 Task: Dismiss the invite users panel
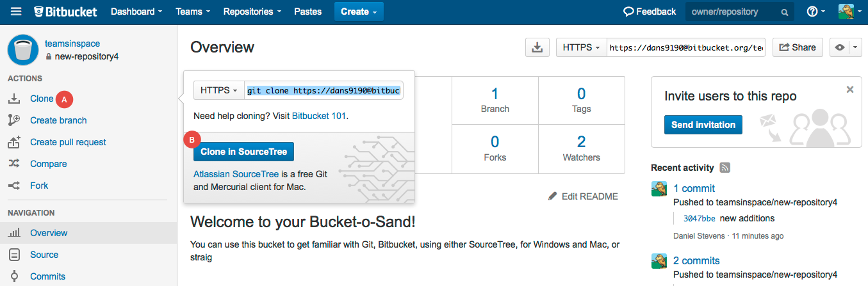coord(850,90)
